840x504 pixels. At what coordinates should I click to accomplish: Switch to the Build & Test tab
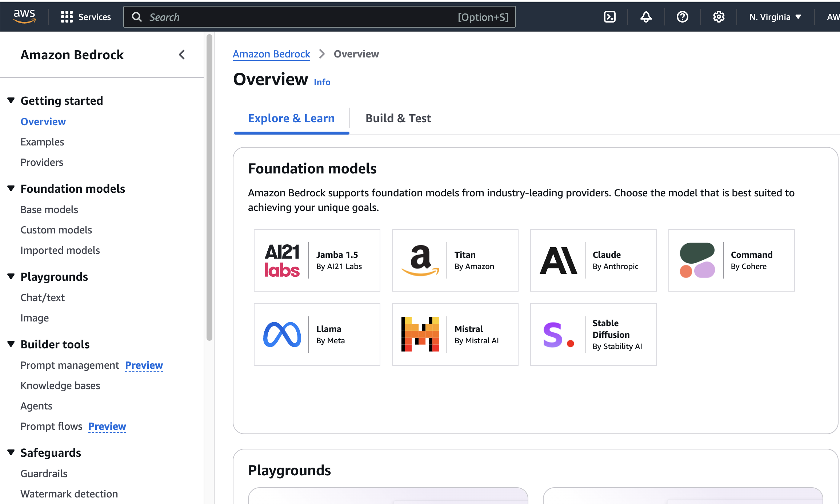pos(398,118)
